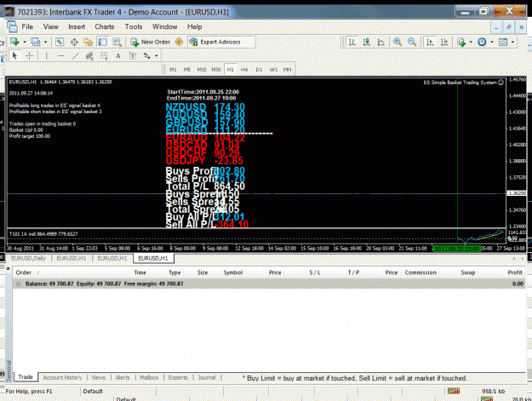Toggle the Terminal window icon
Viewport: 532px width, 401px height.
click(102, 42)
